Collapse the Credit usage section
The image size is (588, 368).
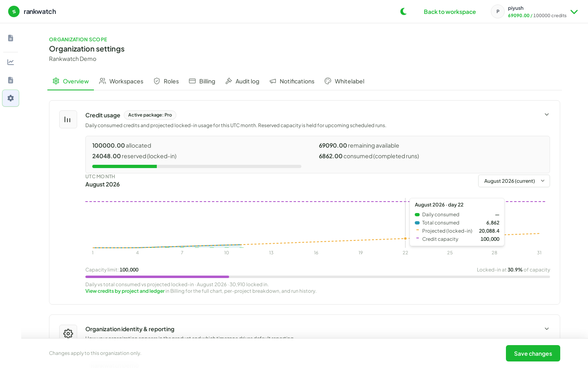point(547,114)
